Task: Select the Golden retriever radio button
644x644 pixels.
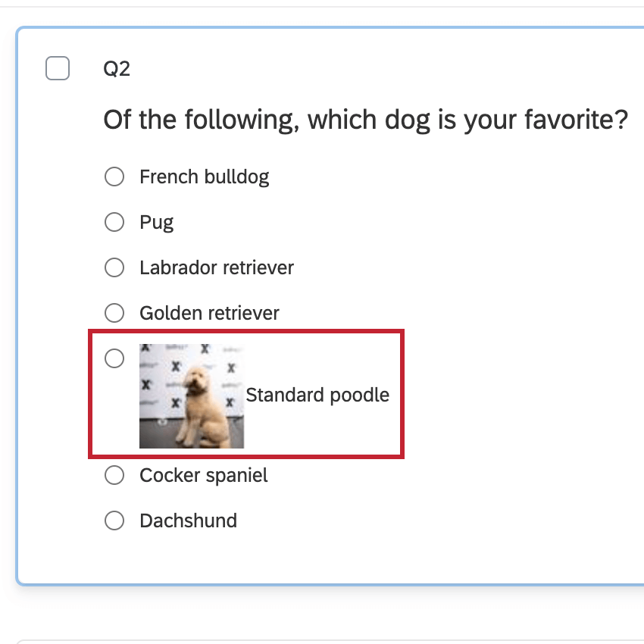Action: [114, 313]
